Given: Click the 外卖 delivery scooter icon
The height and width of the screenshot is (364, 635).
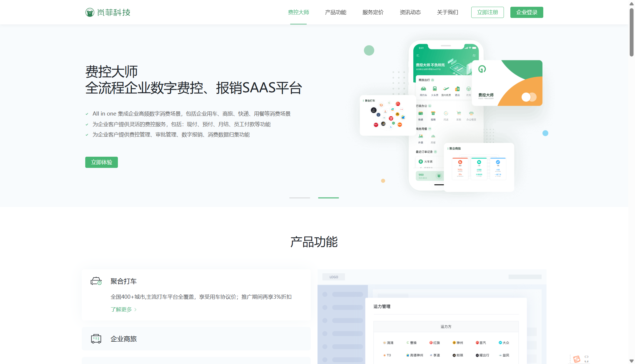Looking at the screenshot, I should [x=421, y=137].
